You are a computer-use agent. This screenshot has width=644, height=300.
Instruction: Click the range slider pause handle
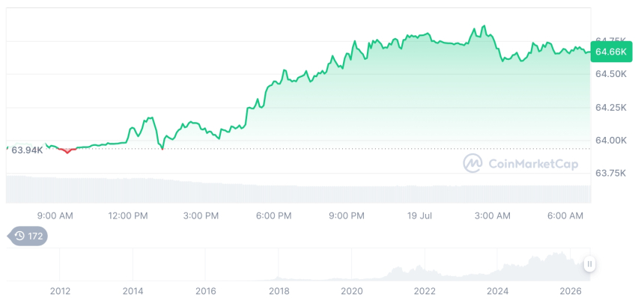point(589,264)
